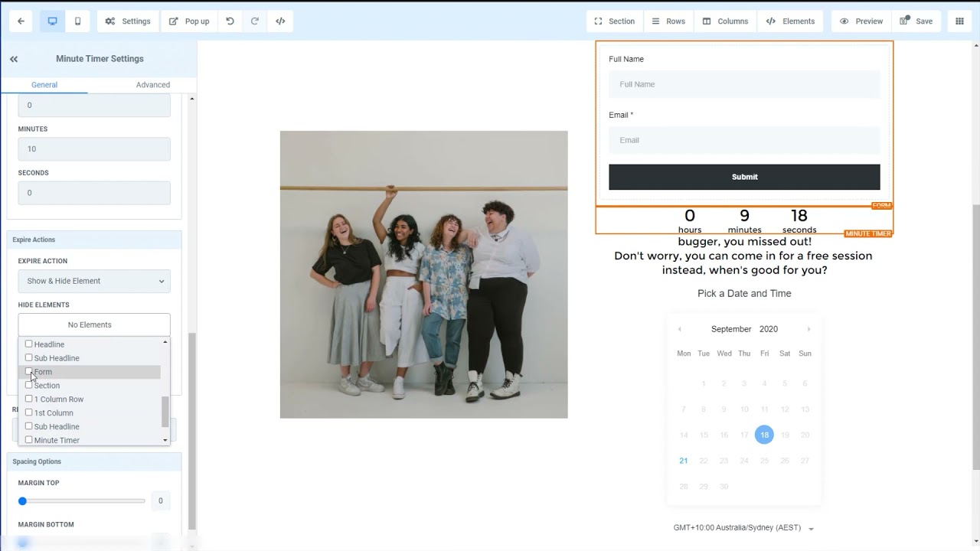This screenshot has height=551, width=980.
Task: Check the Headline checkbox
Action: pos(29,344)
